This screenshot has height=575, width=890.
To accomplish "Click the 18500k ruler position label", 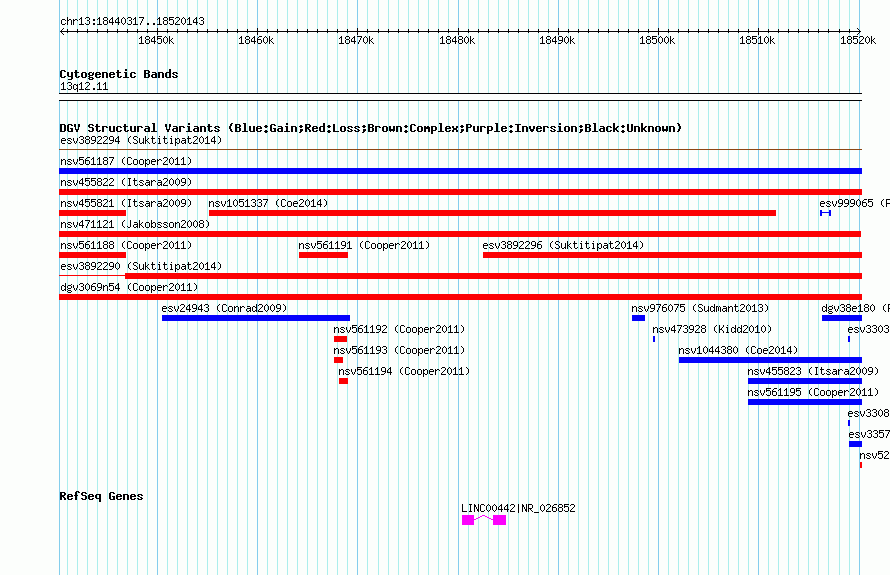I will click(x=657, y=40).
